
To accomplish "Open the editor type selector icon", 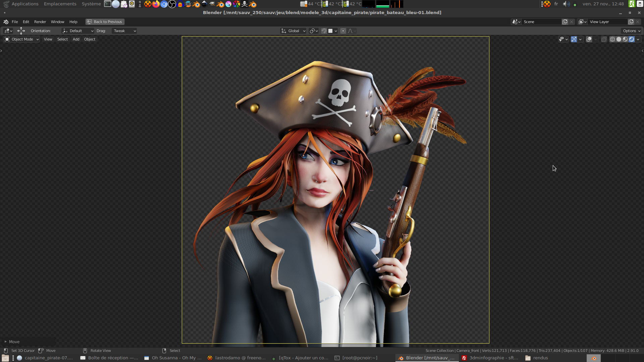I will click(x=8, y=31).
